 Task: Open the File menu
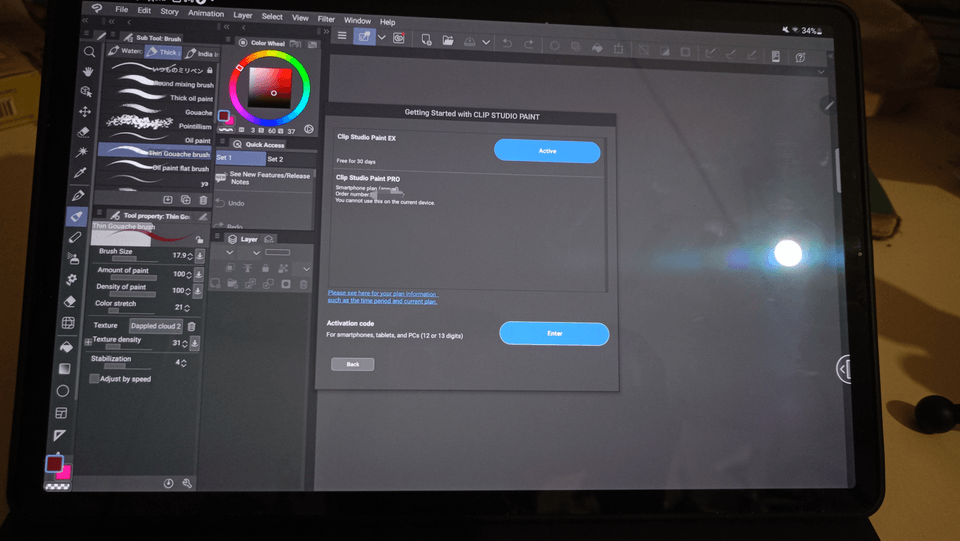coord(122,10)
